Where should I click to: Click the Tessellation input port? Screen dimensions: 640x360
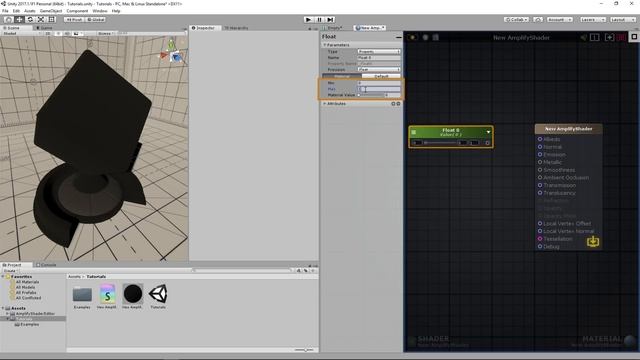(540, 239)
